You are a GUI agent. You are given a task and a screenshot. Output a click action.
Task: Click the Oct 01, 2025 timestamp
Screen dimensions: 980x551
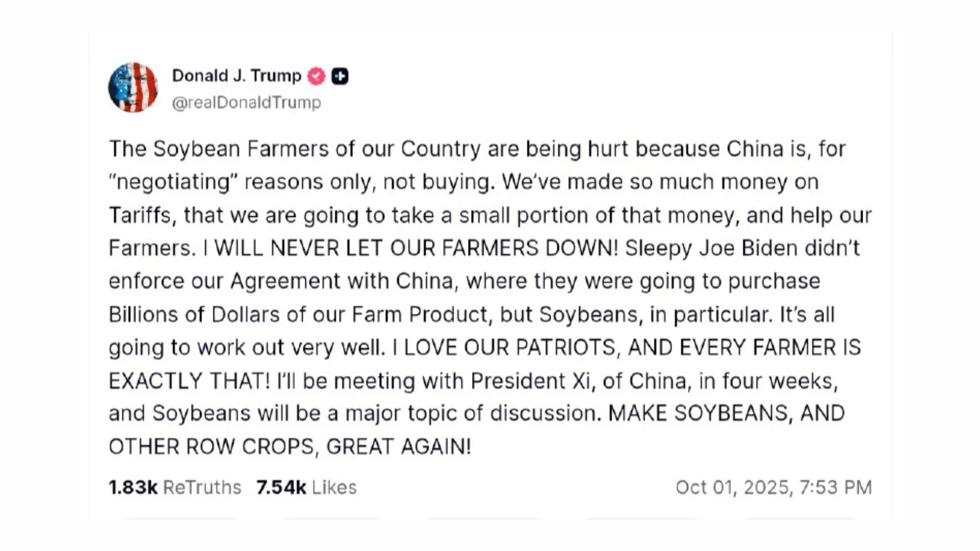773,487
